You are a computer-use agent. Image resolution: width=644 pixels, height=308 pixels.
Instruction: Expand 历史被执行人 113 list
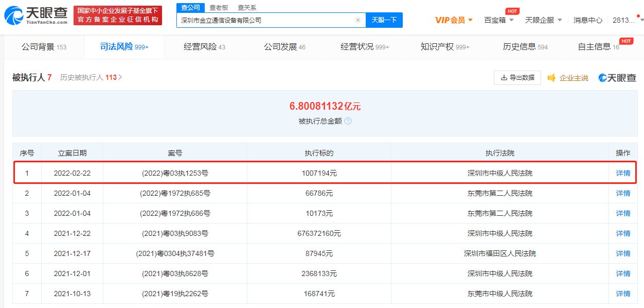[91, 77]
